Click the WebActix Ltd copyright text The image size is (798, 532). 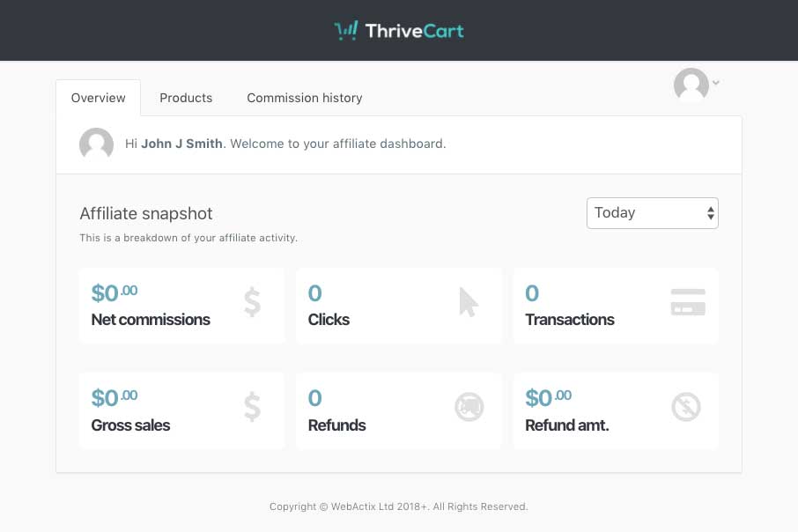398,506
